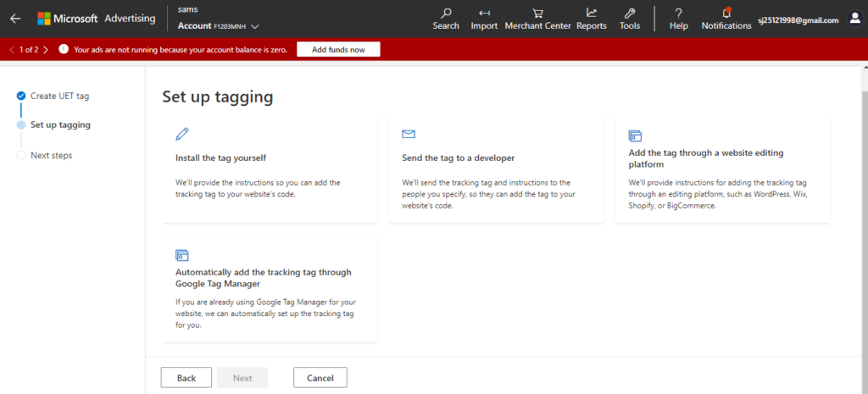Click the Google Tag Manager card icon
This screenshot has width=868, height=394.
point(182,255)
